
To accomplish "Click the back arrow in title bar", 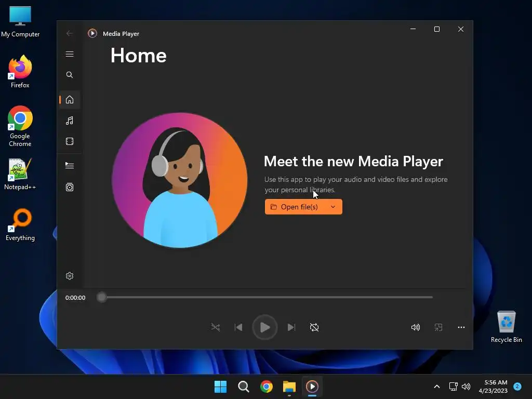I will pos(70,33).
